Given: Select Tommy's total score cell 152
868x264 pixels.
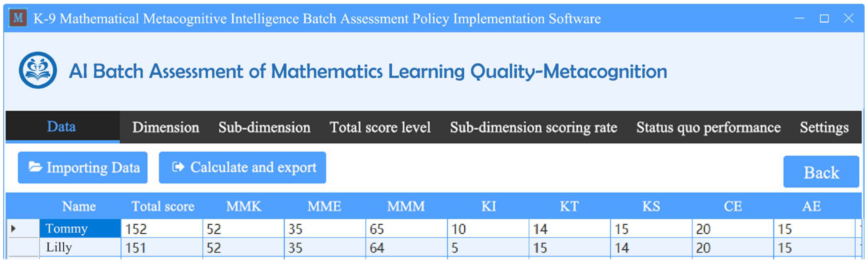Looking at the screenshot, I should tap(162, 229).
